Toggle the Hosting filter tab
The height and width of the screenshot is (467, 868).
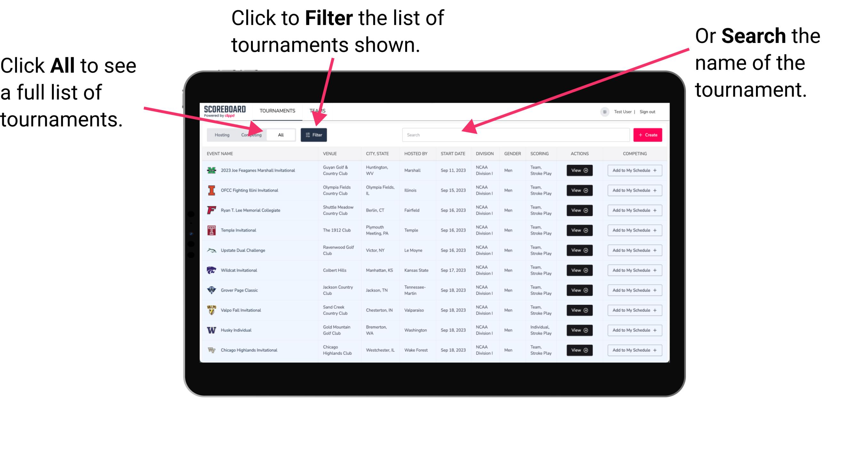(x=221, y=134)
